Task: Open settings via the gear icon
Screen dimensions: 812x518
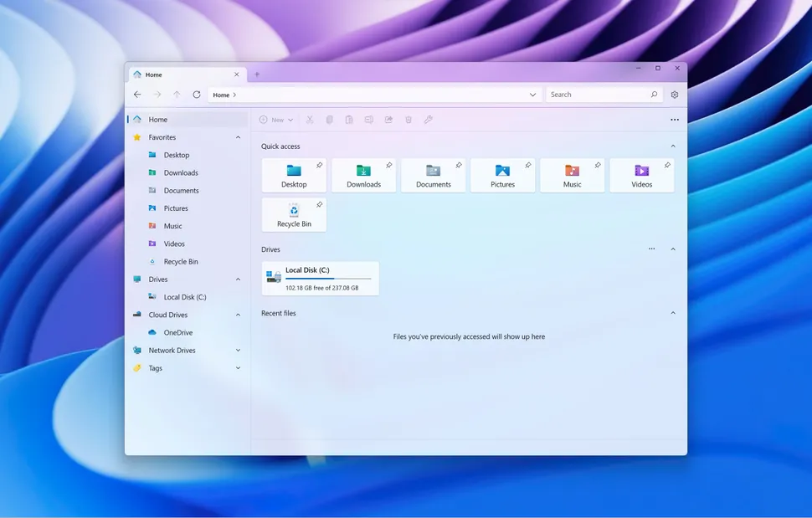Action: click(675, 95)
